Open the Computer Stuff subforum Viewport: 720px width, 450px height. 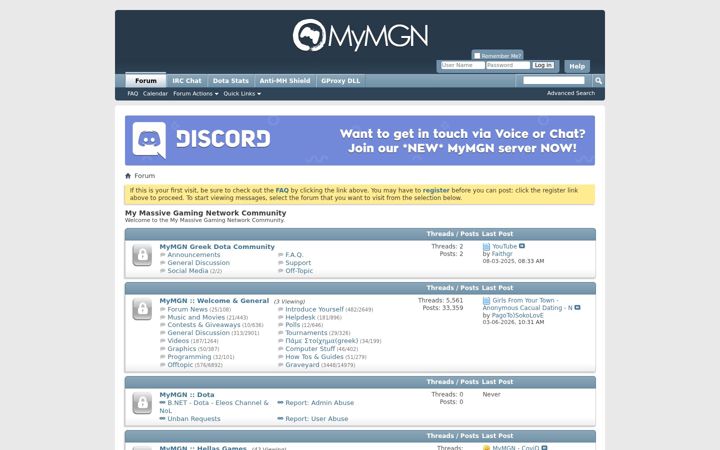pyautogui.click(x=310, y=349)
